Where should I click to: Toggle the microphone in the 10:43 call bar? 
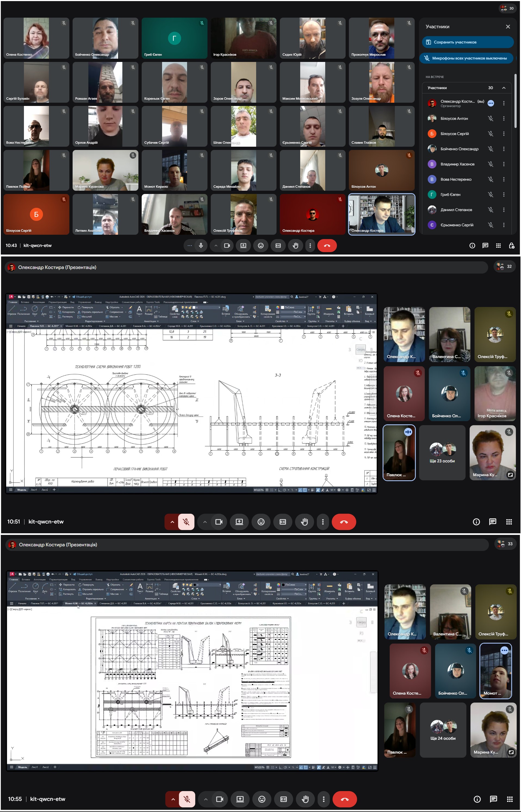[x=201, y=246]
